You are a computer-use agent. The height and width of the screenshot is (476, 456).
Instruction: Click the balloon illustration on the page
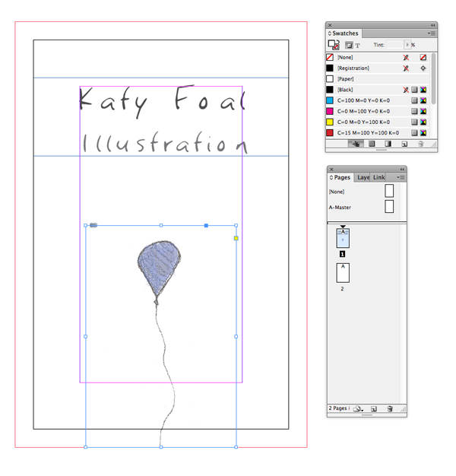159,272
